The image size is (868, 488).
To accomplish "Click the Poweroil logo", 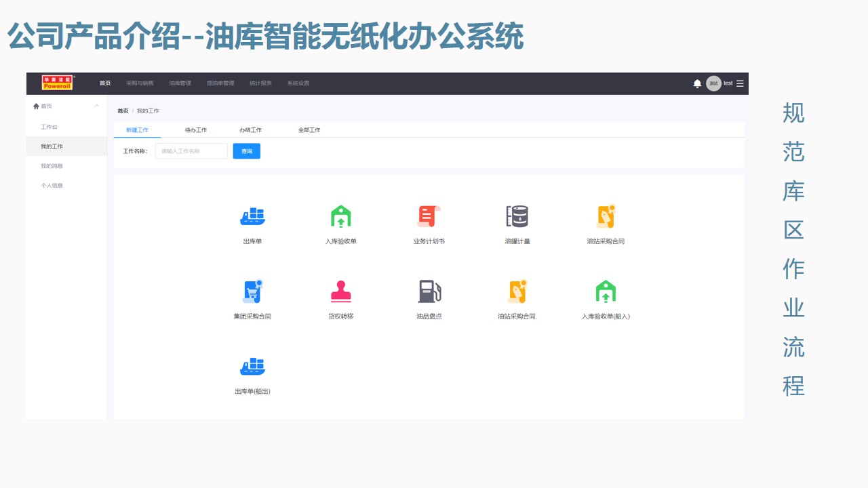I will [x=58, y=83].
